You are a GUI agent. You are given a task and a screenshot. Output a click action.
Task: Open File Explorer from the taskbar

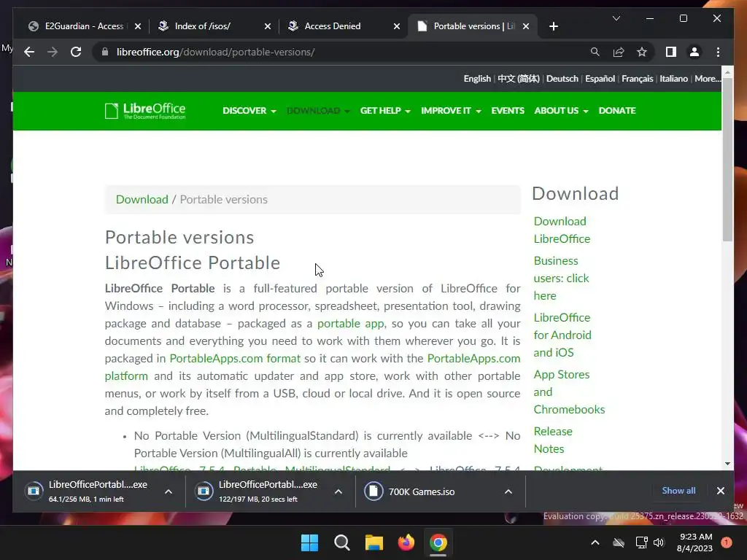(x=374, y=542)
